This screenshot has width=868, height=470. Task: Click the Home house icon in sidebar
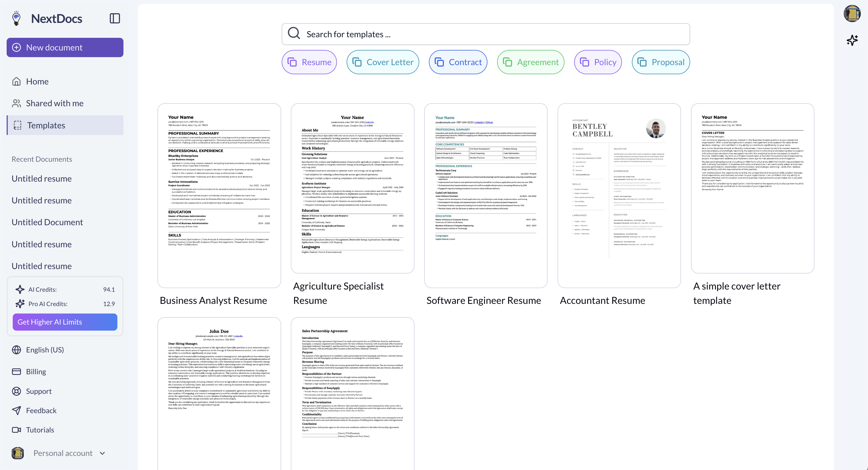[x=16, y=81]
